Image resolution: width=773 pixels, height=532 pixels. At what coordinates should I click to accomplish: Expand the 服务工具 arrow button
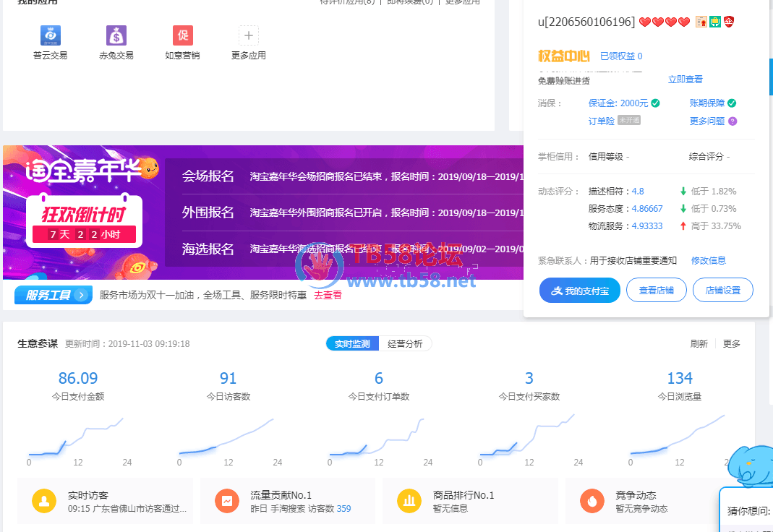(x=82, y=295)
